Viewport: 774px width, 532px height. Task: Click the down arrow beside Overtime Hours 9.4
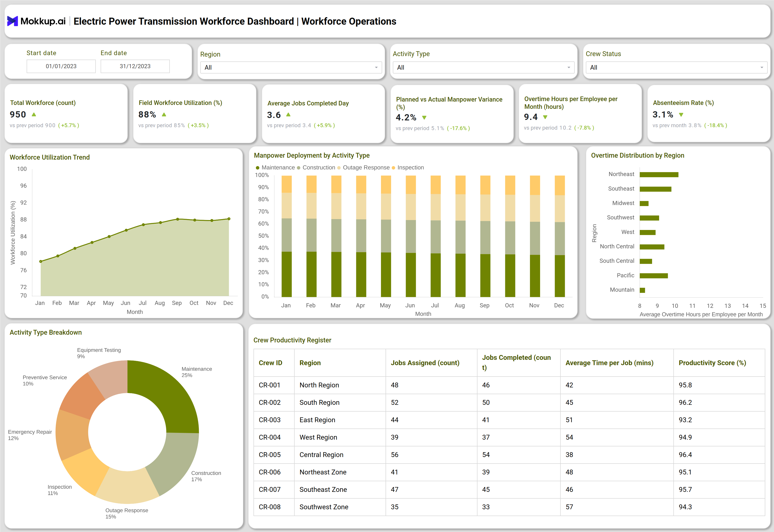(545, 117)
